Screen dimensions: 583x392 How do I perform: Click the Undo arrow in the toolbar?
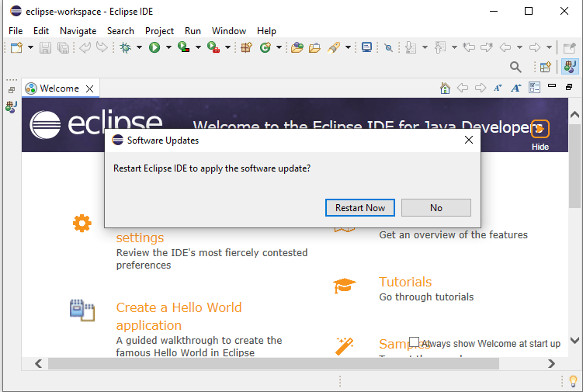click(85, 47)
